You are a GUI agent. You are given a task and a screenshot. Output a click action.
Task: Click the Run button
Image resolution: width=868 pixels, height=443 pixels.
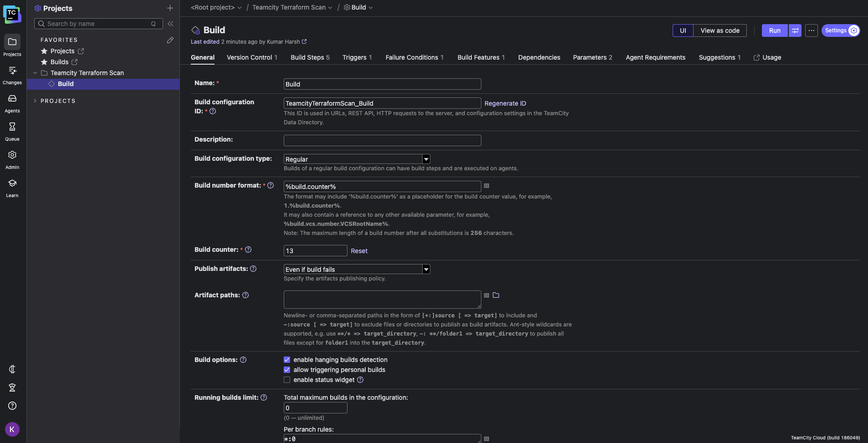click(x=775, y=31)
